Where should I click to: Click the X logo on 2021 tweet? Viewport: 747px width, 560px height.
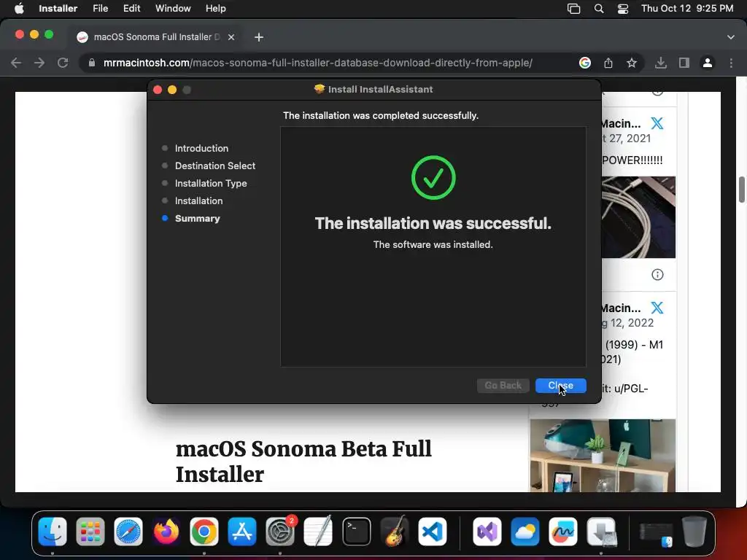tap(657, 123)
